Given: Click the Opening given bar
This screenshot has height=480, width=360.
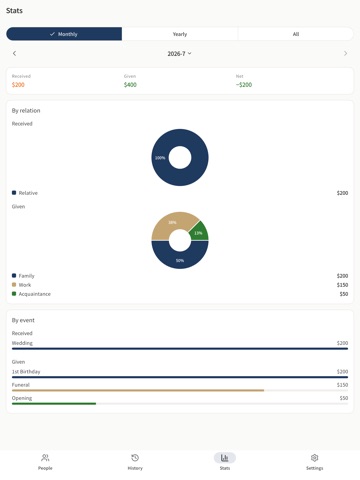Looking at the screenshot, I should pos(54,404).
